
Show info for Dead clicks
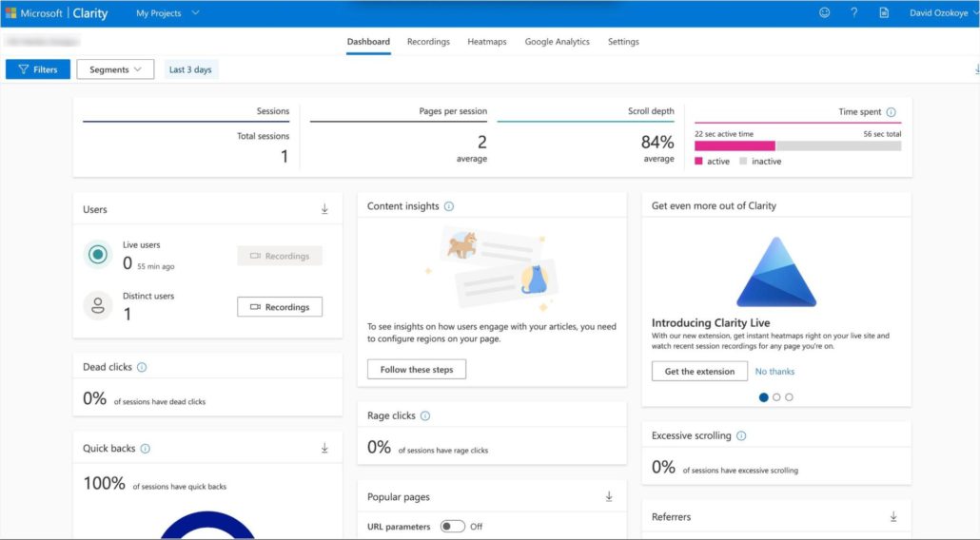(142, 367)
